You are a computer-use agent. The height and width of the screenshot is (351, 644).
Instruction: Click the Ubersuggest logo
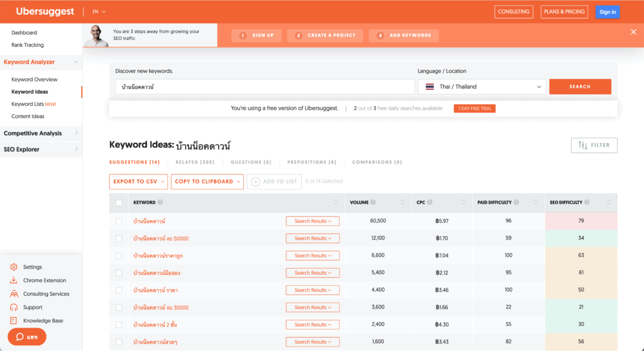[x=45, y=12]
